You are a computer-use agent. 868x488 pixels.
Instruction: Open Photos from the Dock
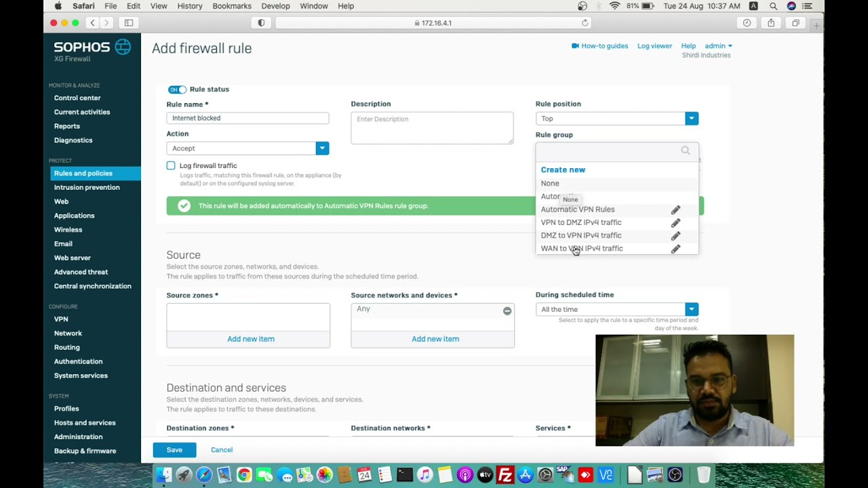[x=325, y=475]
